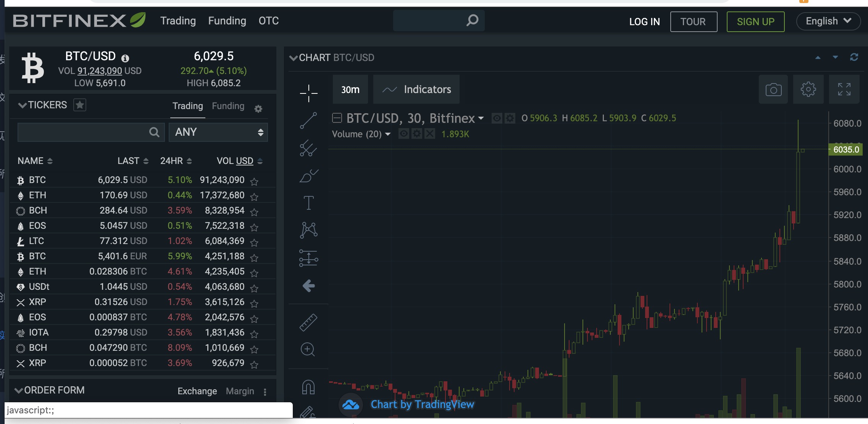Click the 6035.0 price label on axis
The width and height of the screenshot is (868, 424).
coord(846,149)
